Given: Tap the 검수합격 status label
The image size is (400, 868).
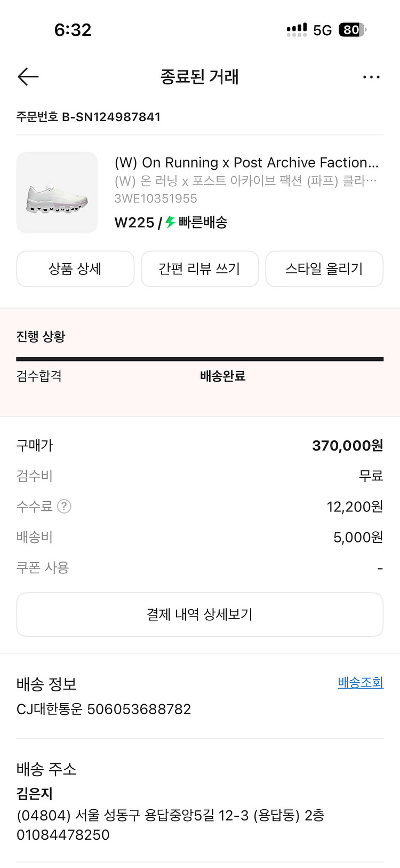Looking at the screenshot, I should [39, 376].
